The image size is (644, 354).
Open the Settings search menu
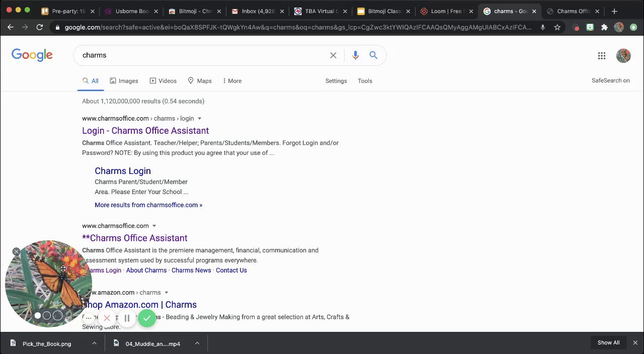coord(336,81)
